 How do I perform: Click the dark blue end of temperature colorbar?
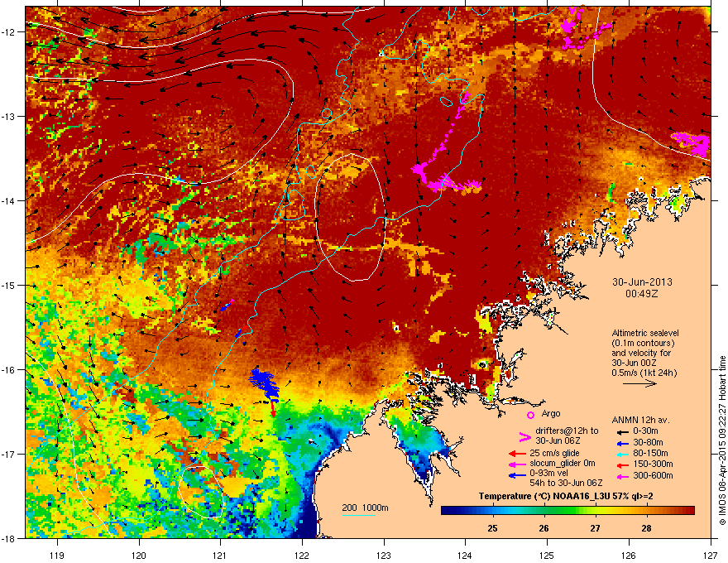(x=445, y=511)
